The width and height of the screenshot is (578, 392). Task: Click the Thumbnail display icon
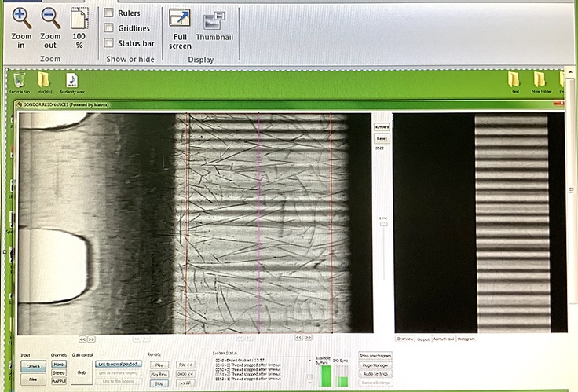click(x=214, y=21)
